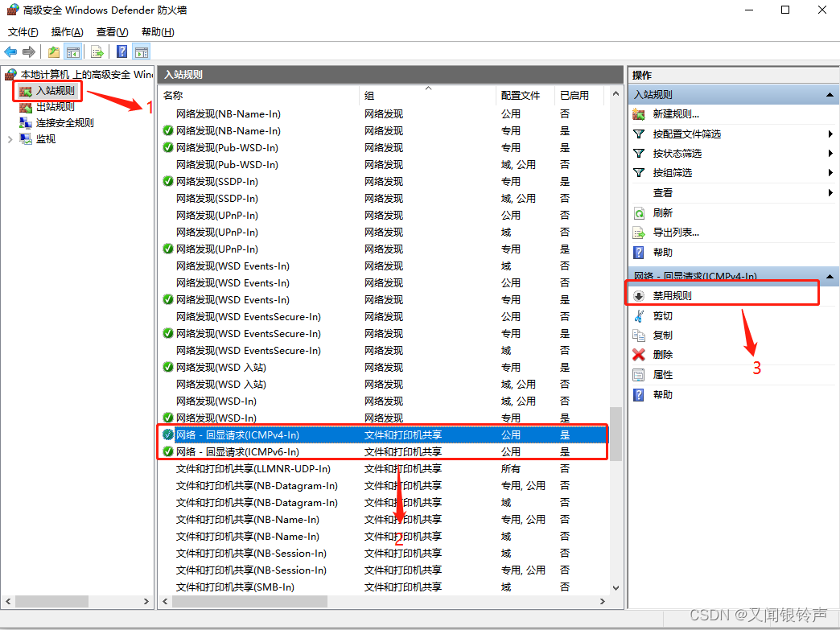Select the 网络 - 回显请求(ICMPv6-In) rule

(x=237, y=452)
